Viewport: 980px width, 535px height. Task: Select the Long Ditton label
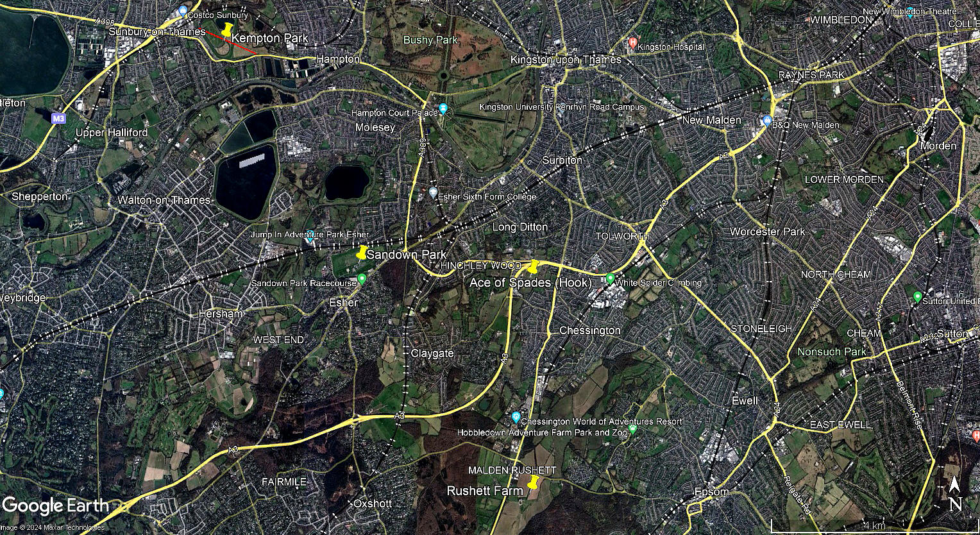coord(520,227)
